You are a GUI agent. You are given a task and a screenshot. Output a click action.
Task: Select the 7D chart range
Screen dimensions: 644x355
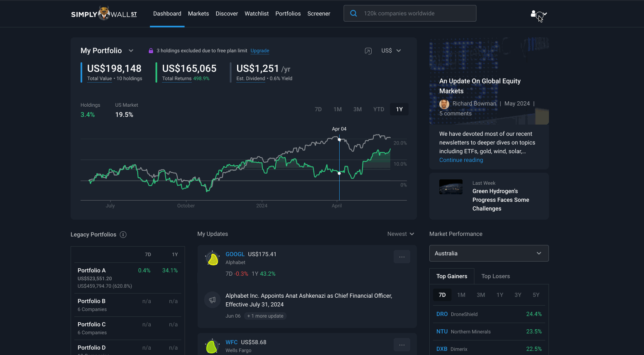(318, 109)
